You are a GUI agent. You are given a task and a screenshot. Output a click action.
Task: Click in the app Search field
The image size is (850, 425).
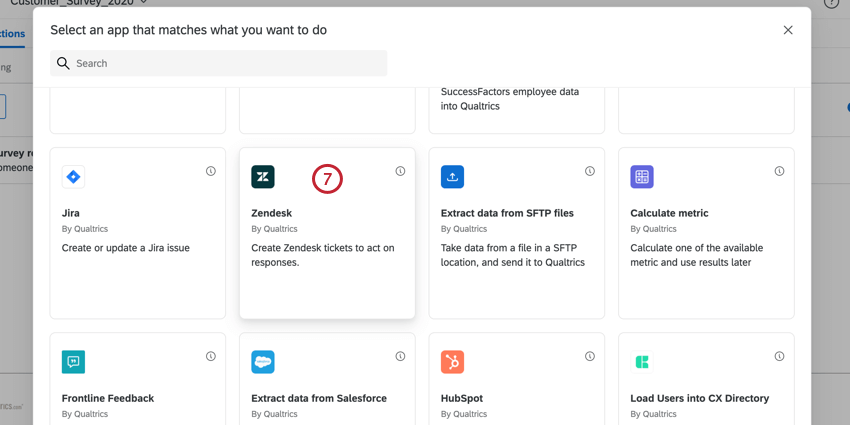[230, 63]
